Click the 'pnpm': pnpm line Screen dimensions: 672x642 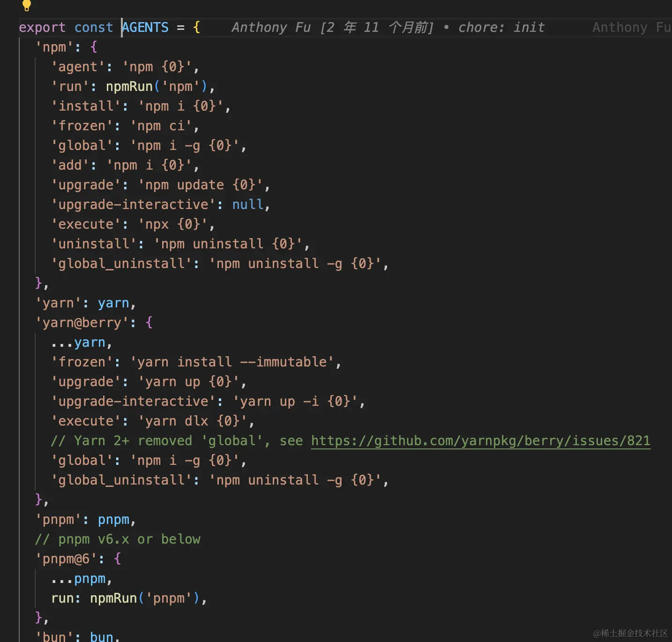(86, 520)
